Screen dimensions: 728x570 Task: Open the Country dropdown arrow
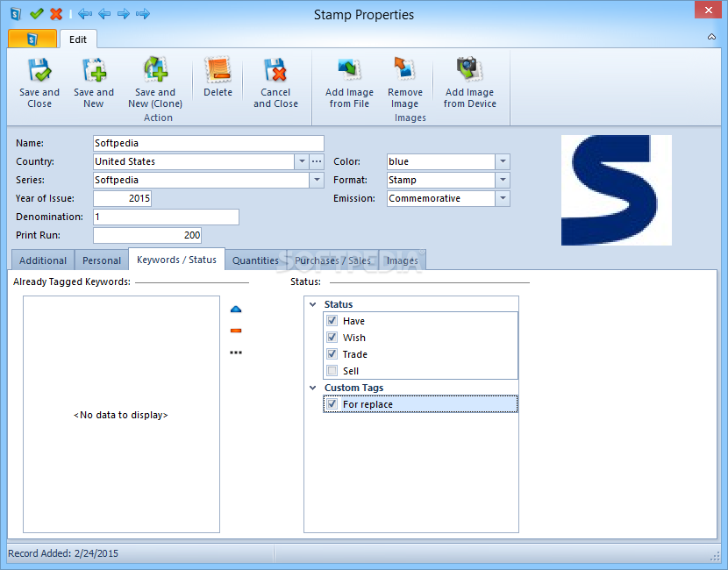point(302,161)
